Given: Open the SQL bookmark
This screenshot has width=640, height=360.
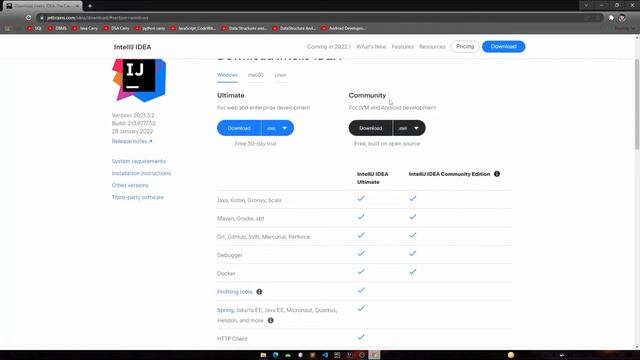Looking at the screenshot, I should (35, 28).
